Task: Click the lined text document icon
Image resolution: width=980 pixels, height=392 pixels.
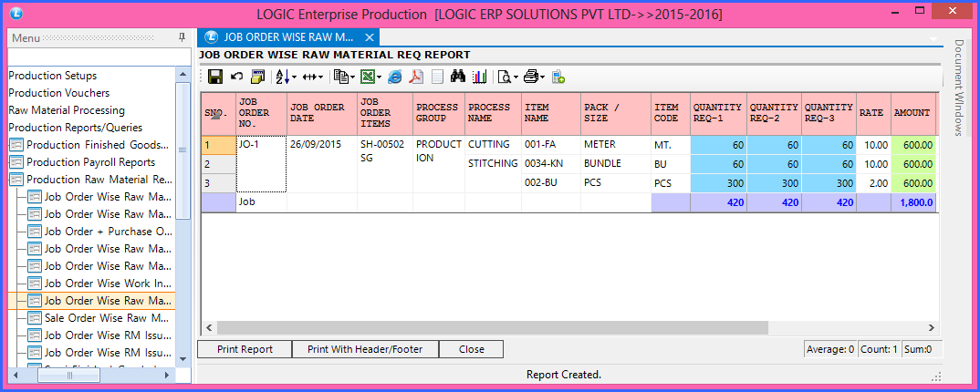Action: (x=437, y=77)
